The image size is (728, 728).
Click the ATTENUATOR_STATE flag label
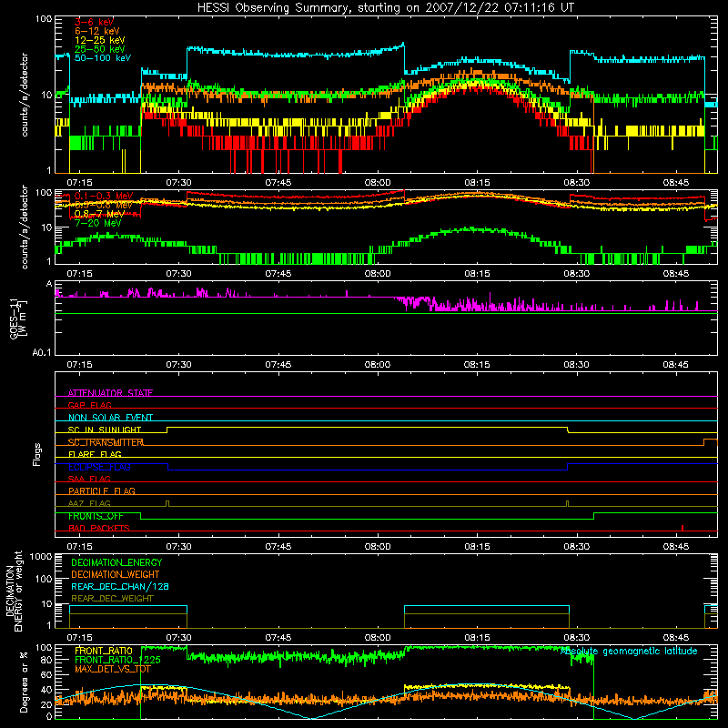110,393
